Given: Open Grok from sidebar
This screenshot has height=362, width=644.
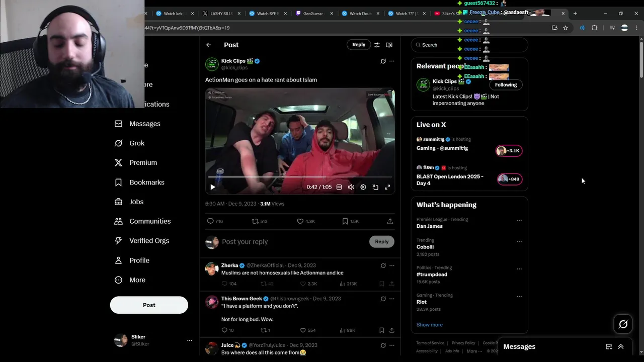Looking at the screenshot, I should 129,143.
